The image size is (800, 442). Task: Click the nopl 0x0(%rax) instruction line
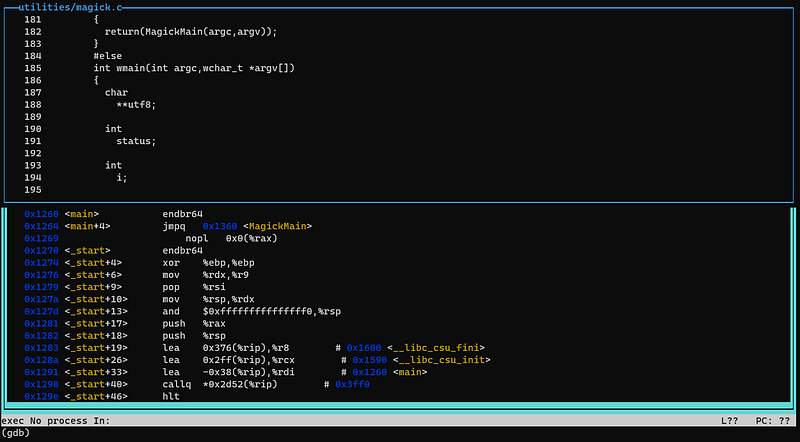(231, 238)
